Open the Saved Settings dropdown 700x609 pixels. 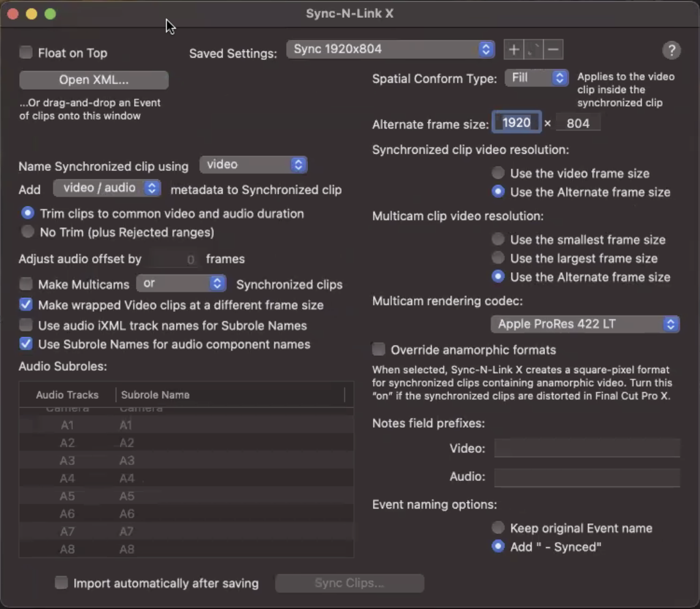390,50
